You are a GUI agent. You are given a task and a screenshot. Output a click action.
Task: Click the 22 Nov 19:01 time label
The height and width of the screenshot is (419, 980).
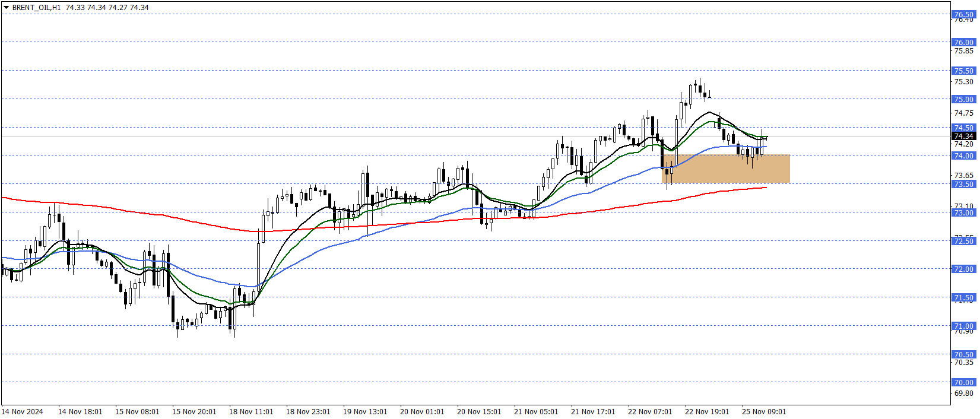pos(707,411)
